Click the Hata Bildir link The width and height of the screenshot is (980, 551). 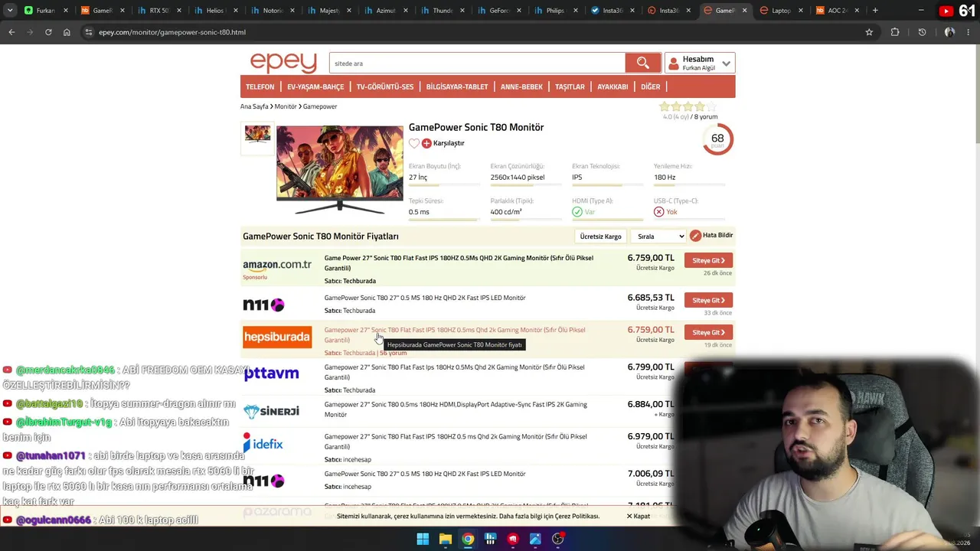point(717,236)
